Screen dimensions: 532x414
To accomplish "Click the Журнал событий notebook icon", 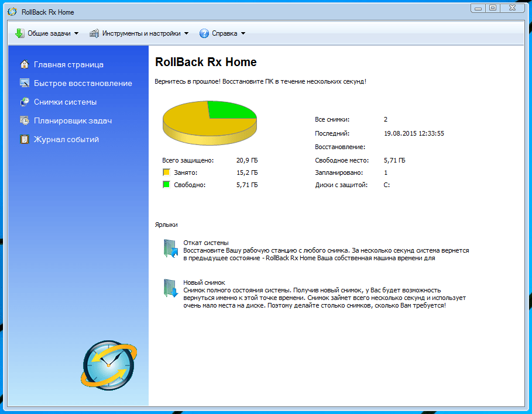I will tap(25, 139).
